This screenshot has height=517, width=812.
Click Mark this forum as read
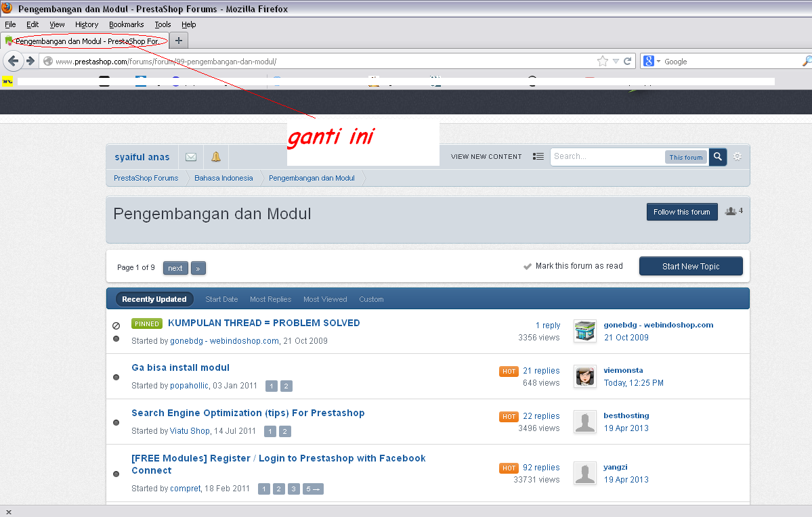tap(579, 265)
